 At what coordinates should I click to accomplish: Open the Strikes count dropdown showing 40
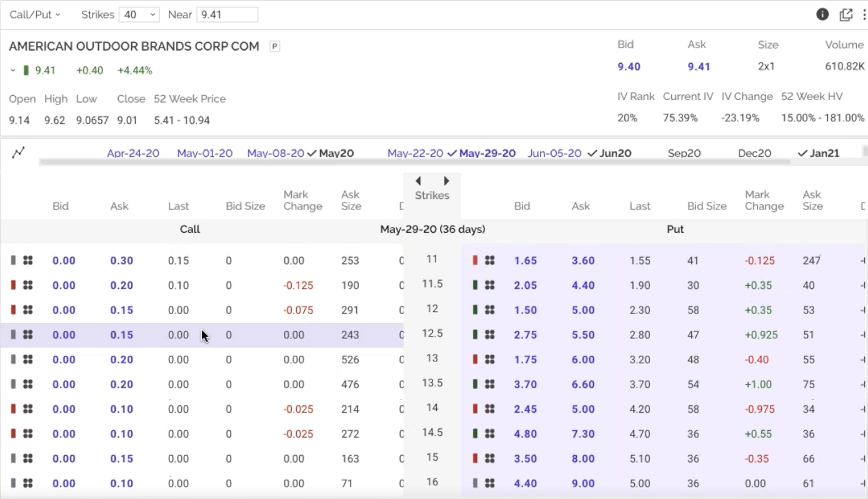[x=139, y=14]
